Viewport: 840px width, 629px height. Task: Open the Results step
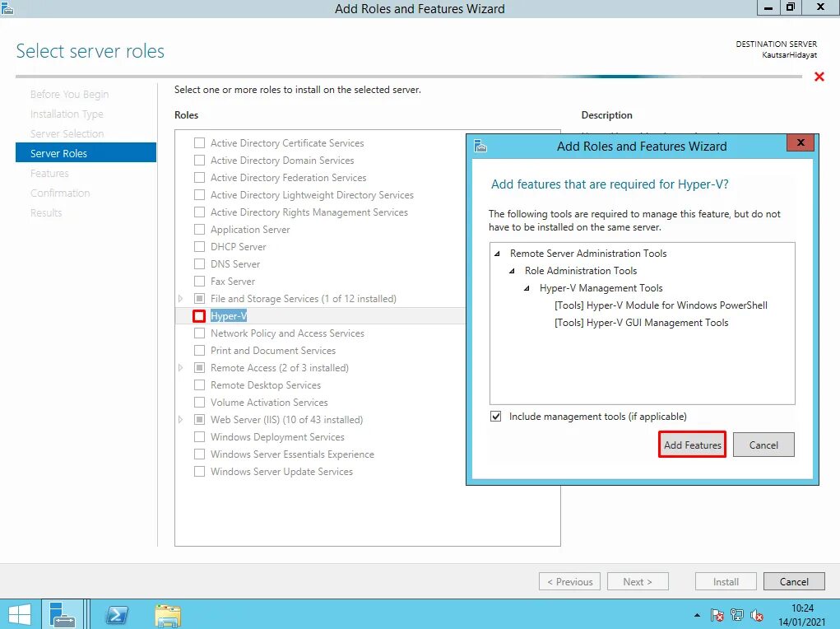click(46, 213)
